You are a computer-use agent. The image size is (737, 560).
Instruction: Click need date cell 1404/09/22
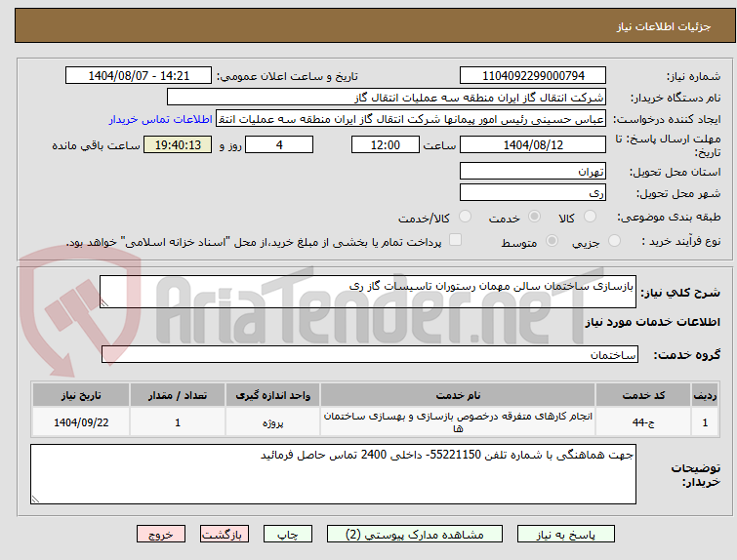pyautogui.click(x=81, y=422)
